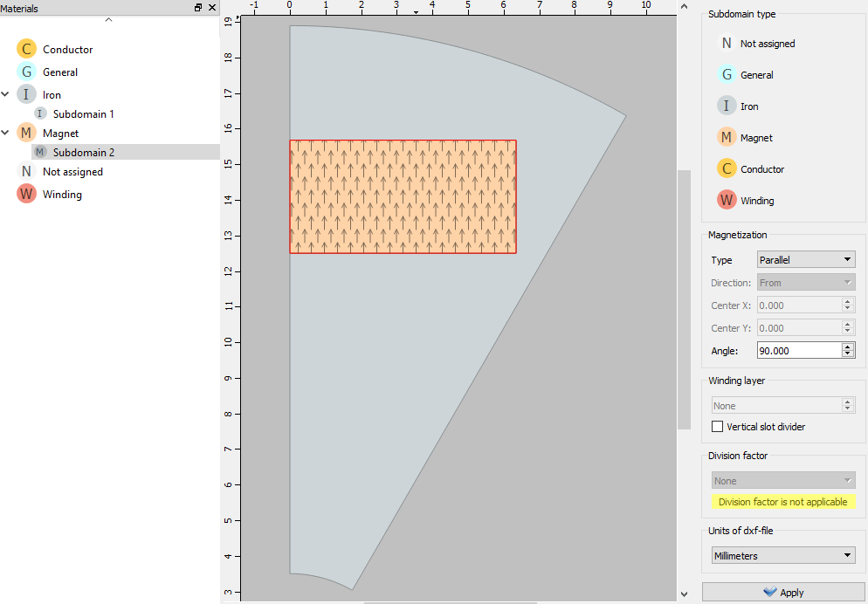Select Subdomain 1 under Iron
This screenshot has height=604, width=868.
click(83, 114)
